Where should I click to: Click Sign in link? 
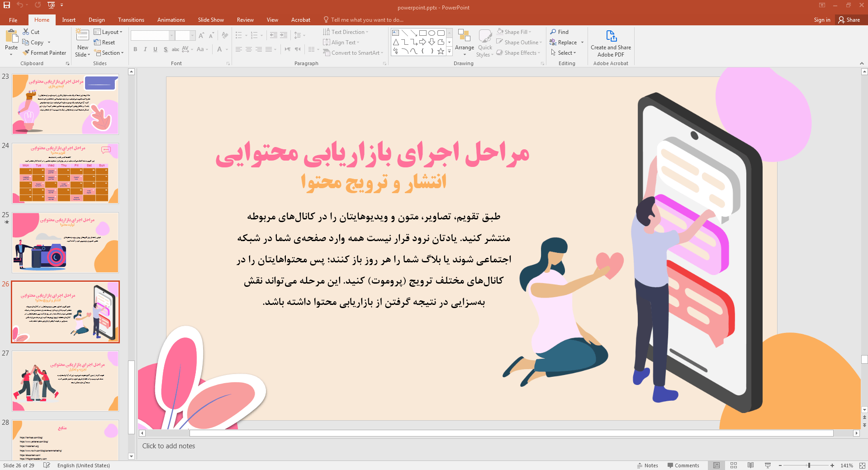(822, 20)
